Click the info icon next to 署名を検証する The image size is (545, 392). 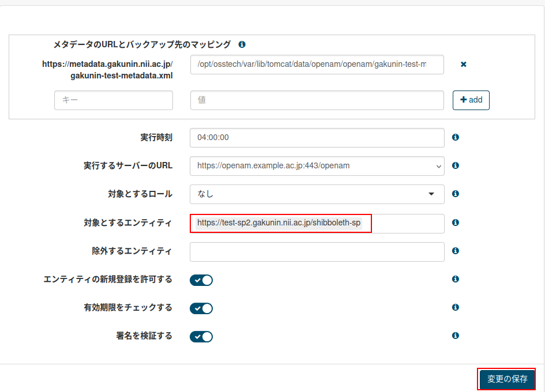455,336
